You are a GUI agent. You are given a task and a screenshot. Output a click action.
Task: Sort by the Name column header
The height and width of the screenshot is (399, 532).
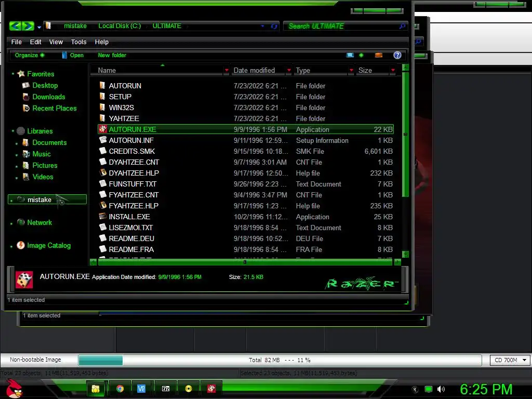[107, 70]
